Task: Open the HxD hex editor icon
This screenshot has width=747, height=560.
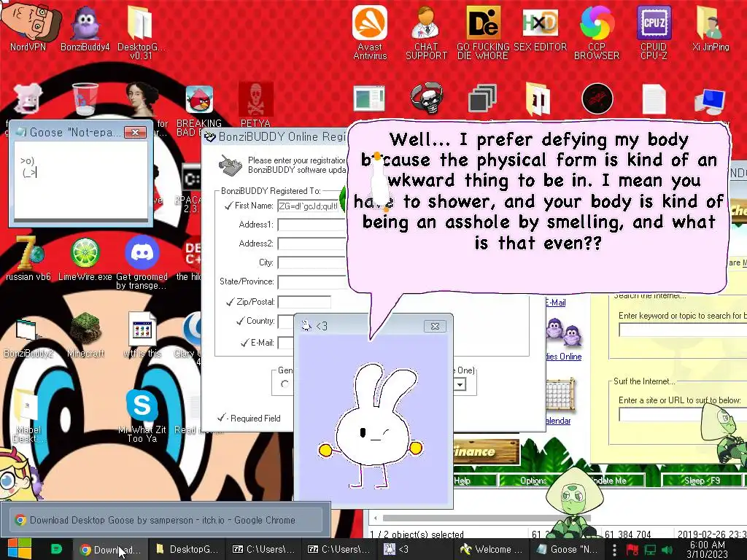Action: pyautogui.click(x=540, y=28)
